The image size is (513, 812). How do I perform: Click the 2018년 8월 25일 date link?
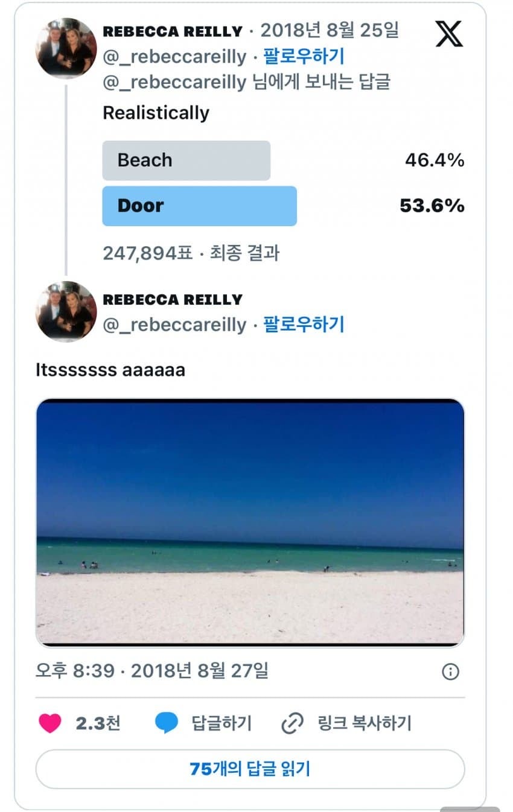[330, 30]
